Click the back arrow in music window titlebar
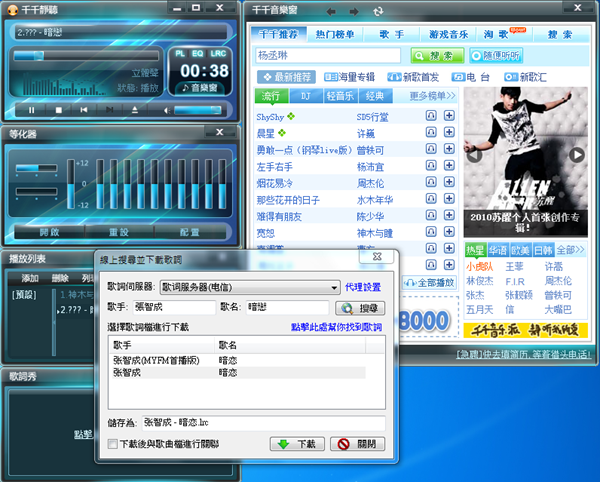Viewport: 600px width, 482px height. point(329,10)
